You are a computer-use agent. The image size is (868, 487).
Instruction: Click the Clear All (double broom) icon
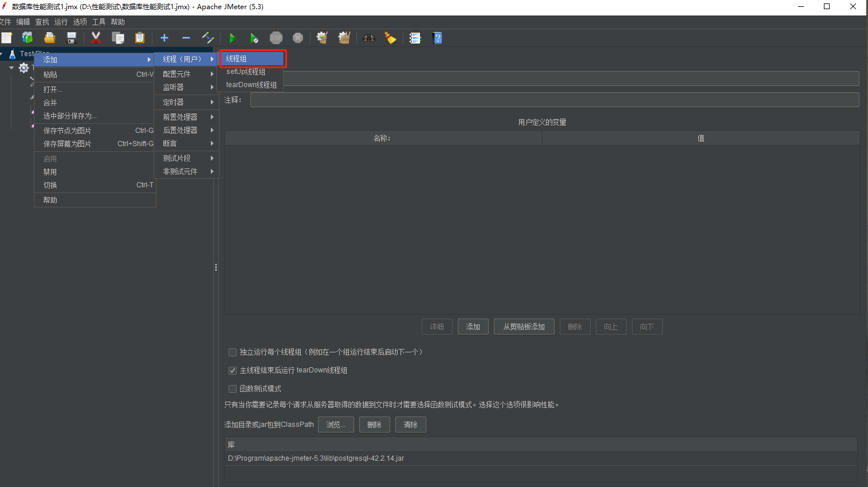point(343,38)
